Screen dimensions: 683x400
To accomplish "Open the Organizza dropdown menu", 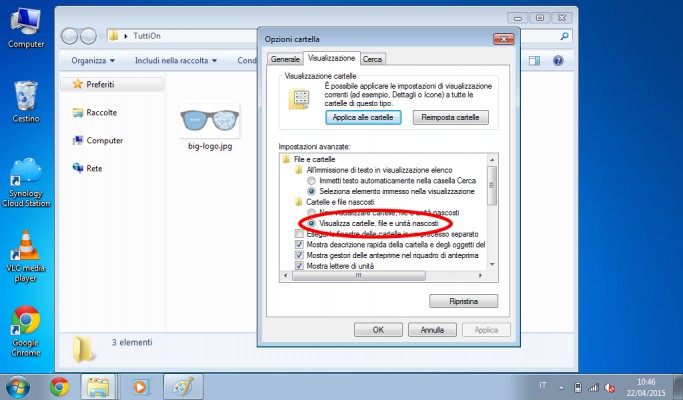I will (x=93, y=61).
